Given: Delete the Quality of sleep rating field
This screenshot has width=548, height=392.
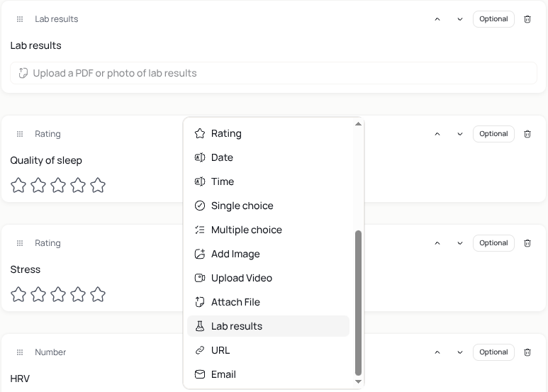Looking at the screenshot, I should tap(527, 134).
